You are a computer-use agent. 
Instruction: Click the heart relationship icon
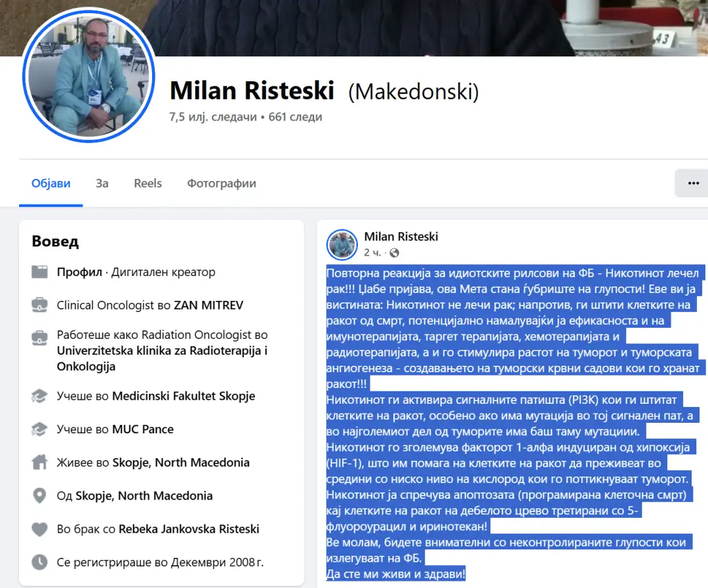(x=40, y=529)
